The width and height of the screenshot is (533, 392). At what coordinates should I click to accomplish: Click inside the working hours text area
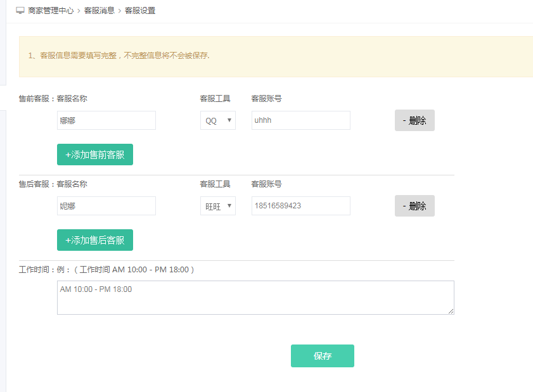[255, 298]
